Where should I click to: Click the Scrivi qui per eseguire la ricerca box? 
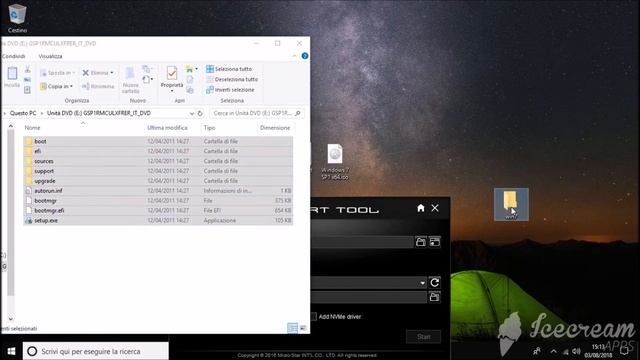(x=96, y=351)
